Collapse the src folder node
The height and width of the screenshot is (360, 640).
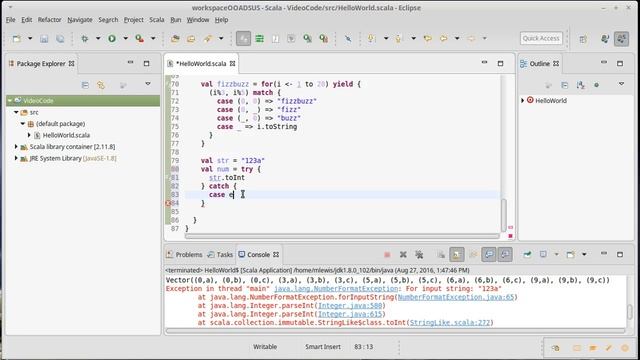coord(16,112)
